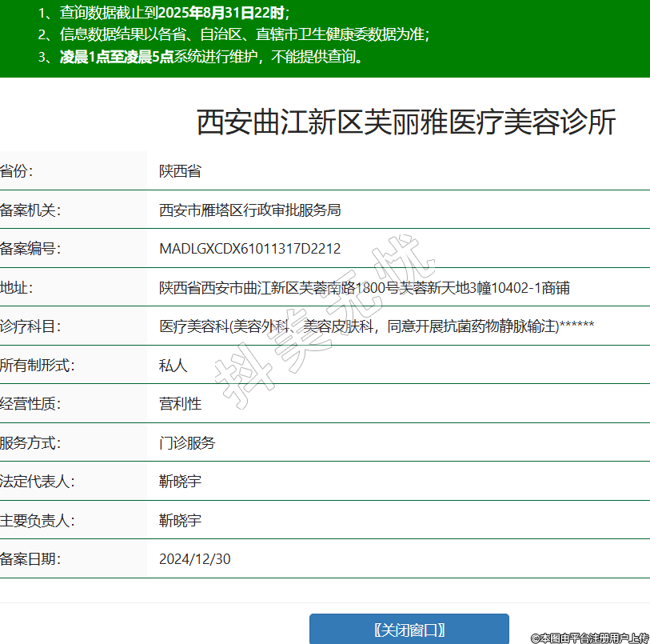Click the 主要负责人 field label
Screen dimensions: 650x644
click(38, 521)
